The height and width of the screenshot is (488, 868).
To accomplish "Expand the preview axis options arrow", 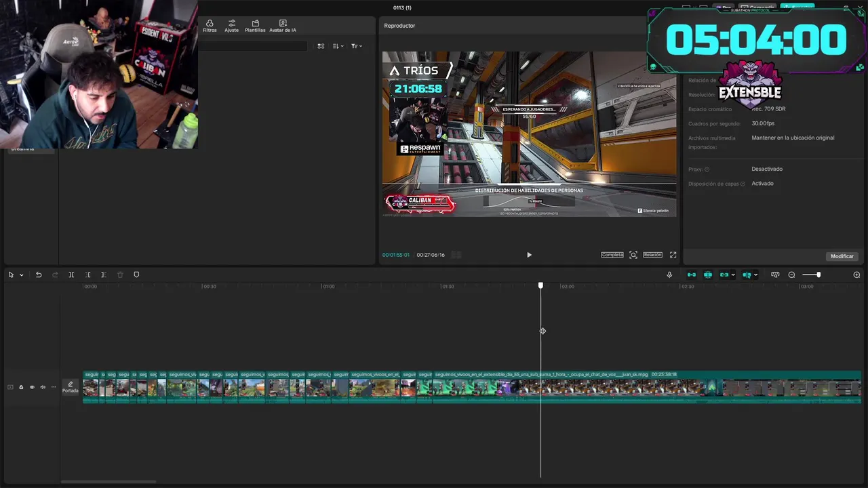I will tap(755, 275).
